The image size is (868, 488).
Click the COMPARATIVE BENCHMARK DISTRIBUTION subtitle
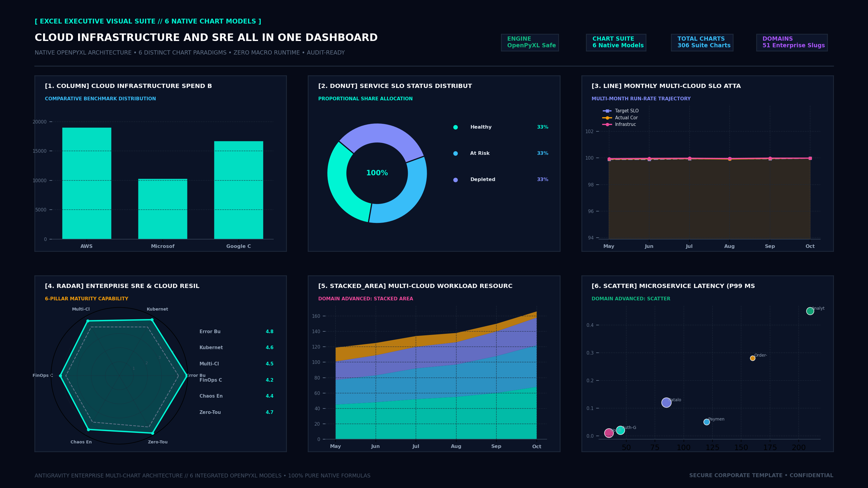100,99
